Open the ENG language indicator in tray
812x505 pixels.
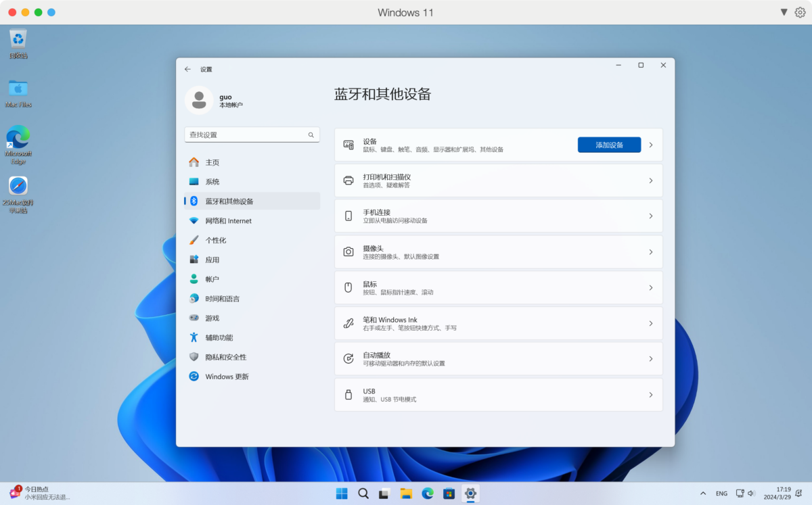[x=722, y=494]
